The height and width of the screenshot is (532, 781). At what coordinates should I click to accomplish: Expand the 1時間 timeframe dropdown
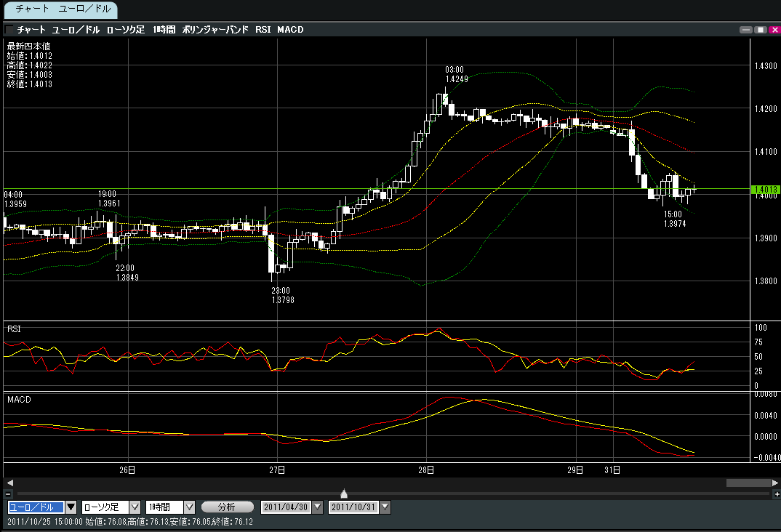tap(190, 507)
